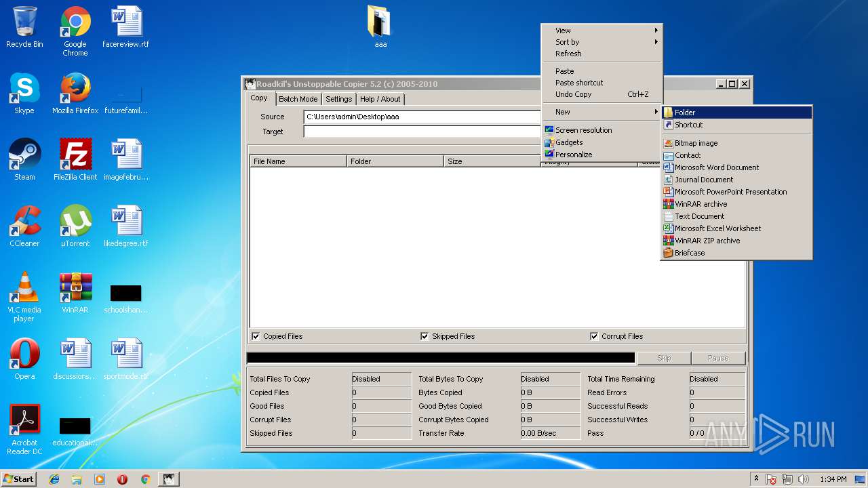Select the discussions document icon
The height and width of the screenshot is (488, 868).
coord(75,359)
